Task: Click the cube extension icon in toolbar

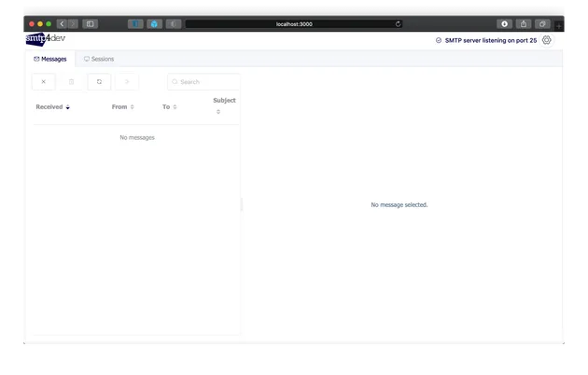Action: click(155, 24)
